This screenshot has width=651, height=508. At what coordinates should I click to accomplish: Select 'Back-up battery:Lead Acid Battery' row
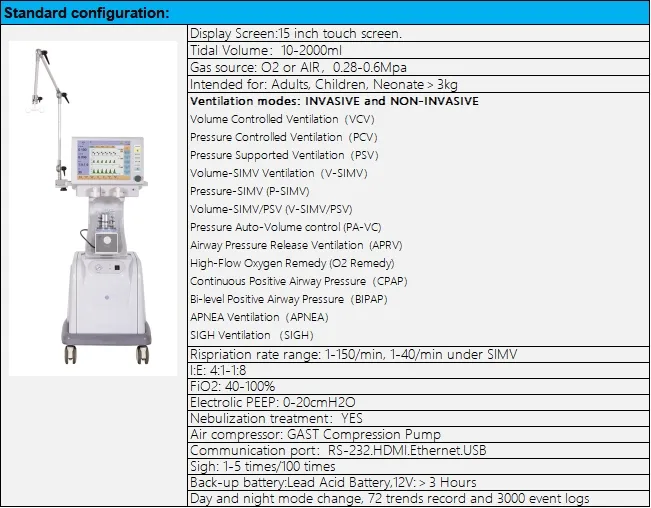pyautogui.click(x=418, y=483)
